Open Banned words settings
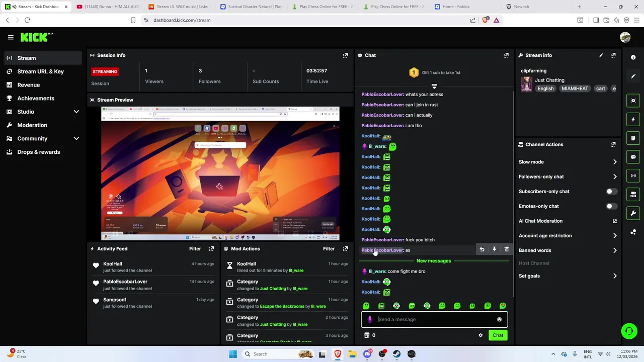The height and width of the screenshot is (362, 644). click(x=568, y=250)
